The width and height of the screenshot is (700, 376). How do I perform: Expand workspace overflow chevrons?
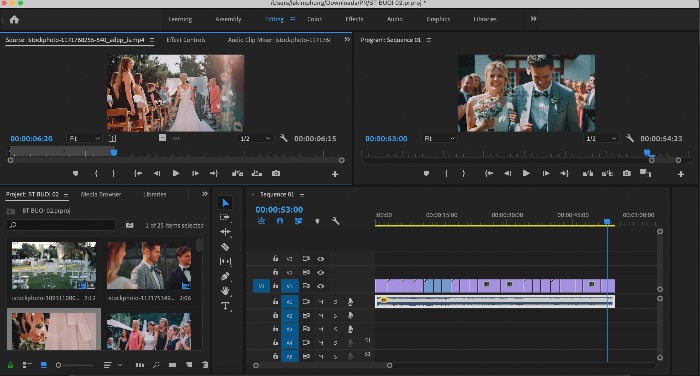(533, 19)
